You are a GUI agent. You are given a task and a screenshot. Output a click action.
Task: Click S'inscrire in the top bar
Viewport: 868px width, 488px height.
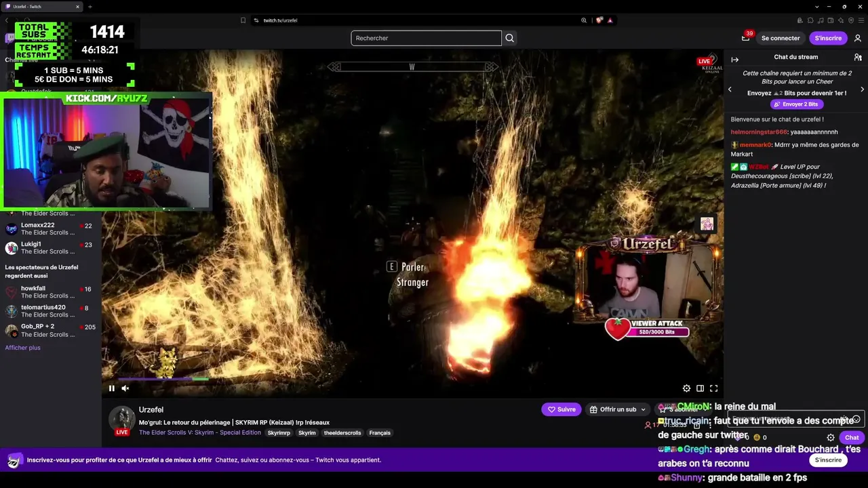click(828, 38)
